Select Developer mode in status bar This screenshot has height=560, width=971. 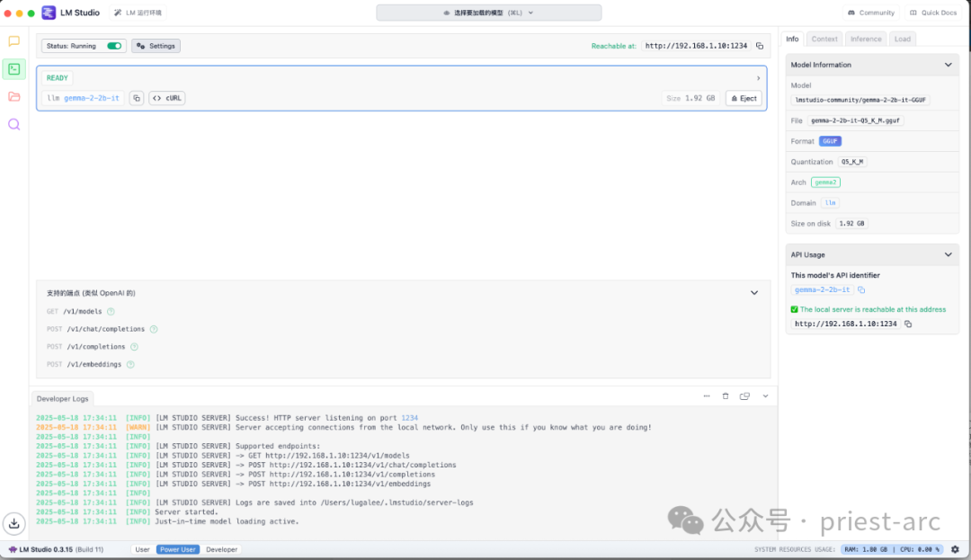tap(222, 549)
